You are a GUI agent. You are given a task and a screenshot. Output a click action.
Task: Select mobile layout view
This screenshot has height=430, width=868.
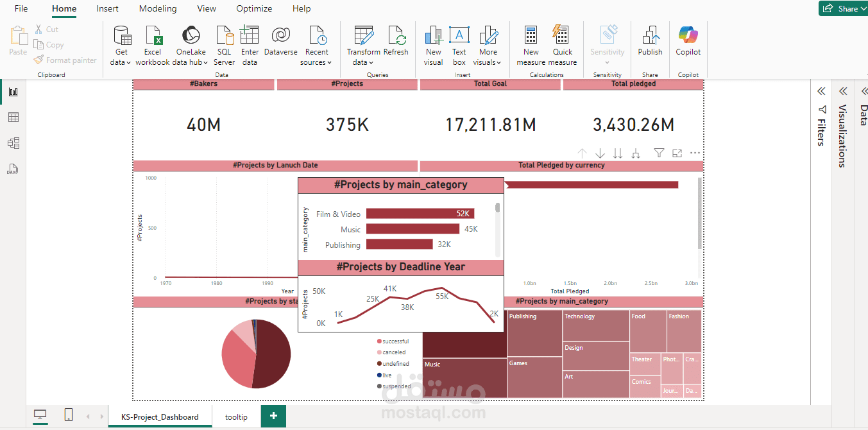click(x=69, y=415)
